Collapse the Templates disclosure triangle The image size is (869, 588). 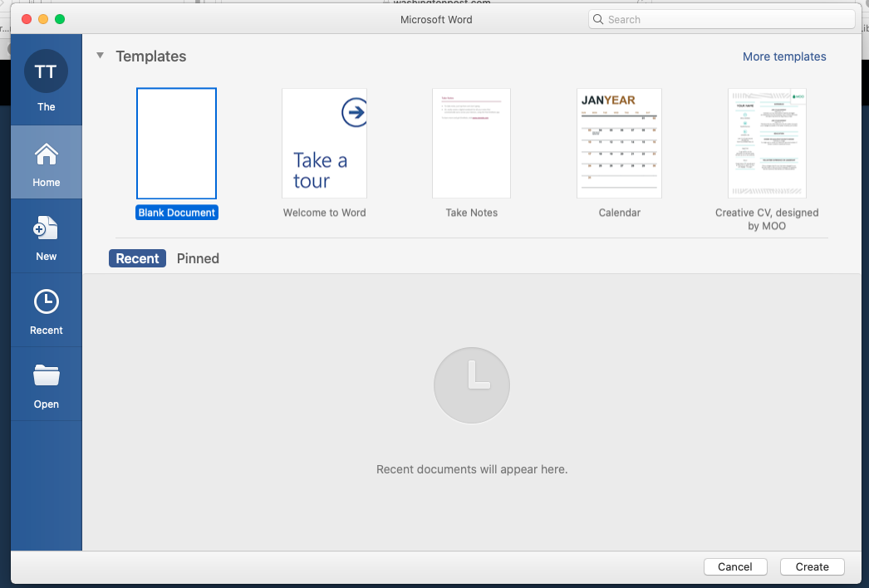click(100, 56)
